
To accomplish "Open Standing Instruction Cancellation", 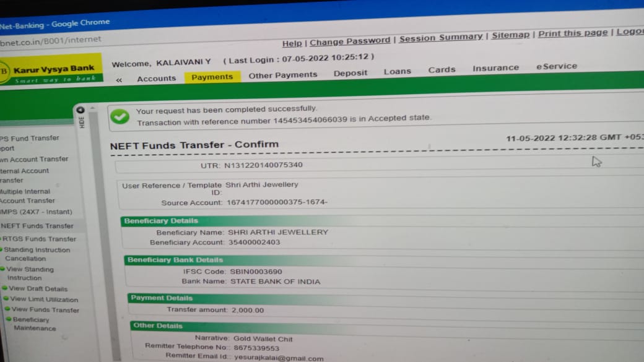I will (x=37, y=254).
